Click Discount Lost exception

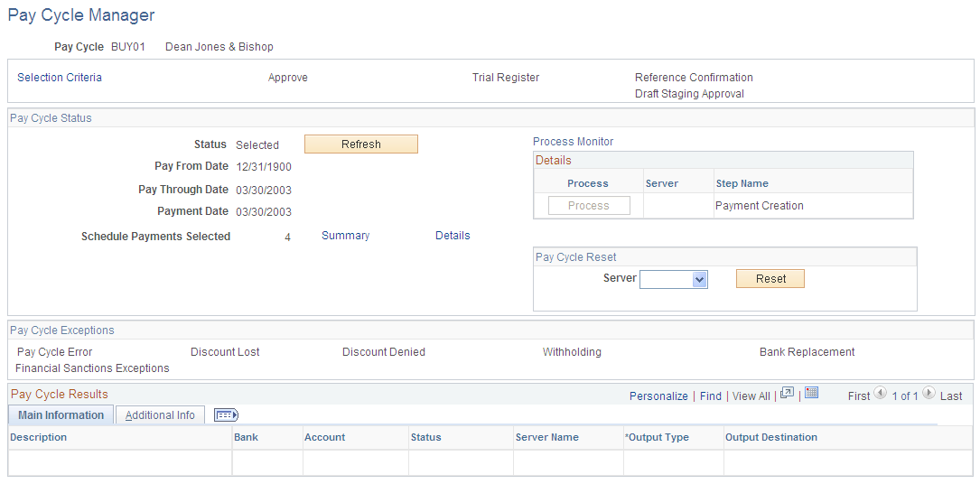225,351
